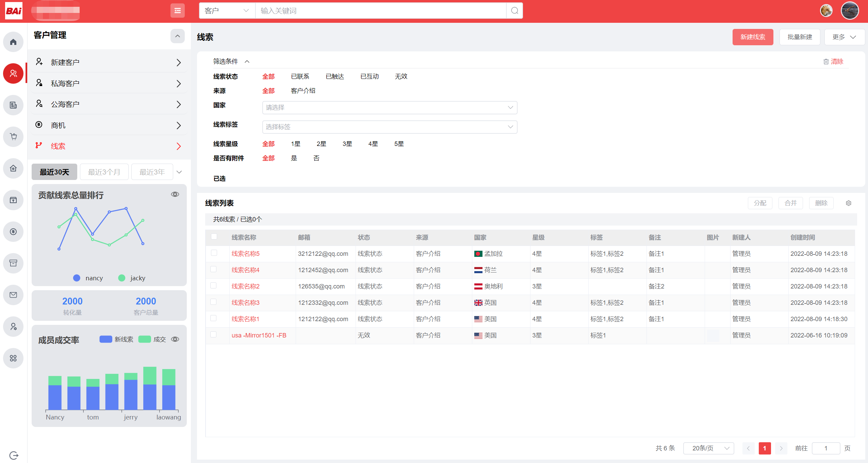This screenshot has width=868, height=463.
Task: Open the 更多 dropdown button
Action: point(844,37)
